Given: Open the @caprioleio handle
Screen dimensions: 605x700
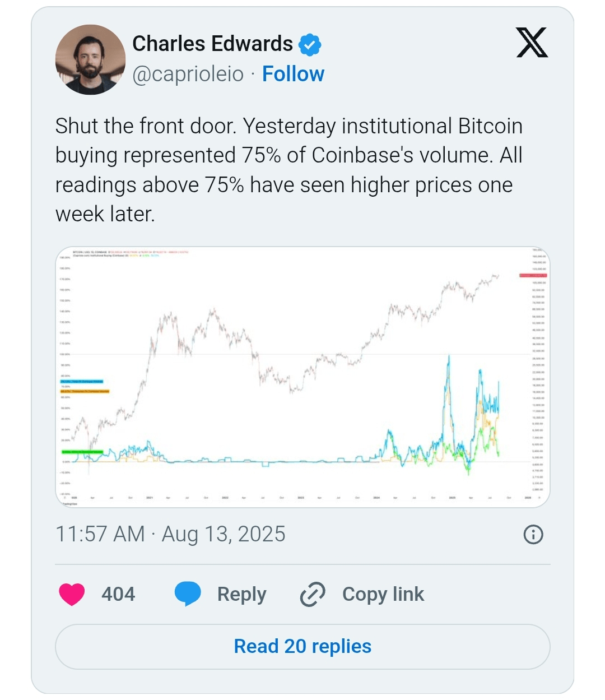Looking at the screenshot, I should (188, 74).
